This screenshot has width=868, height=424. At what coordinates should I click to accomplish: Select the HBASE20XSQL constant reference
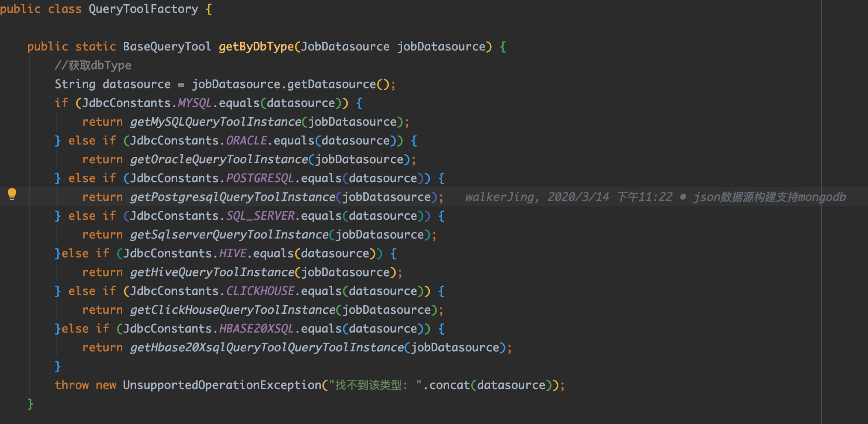pos(257,328)
